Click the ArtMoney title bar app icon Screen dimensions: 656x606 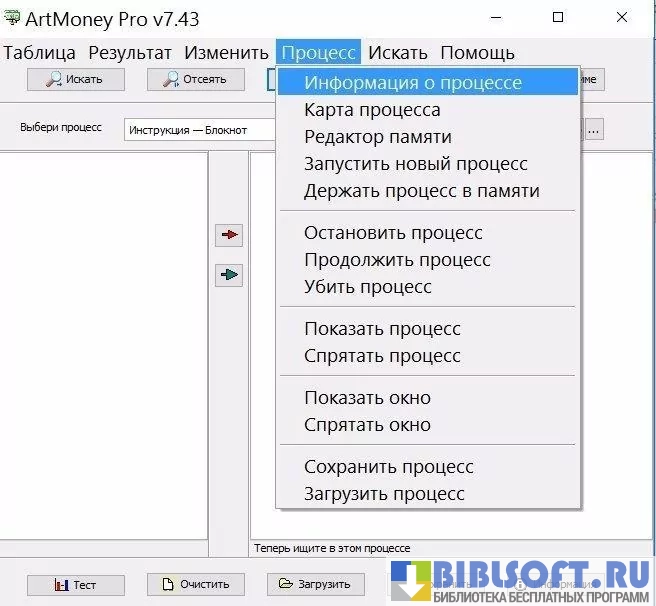12,18
